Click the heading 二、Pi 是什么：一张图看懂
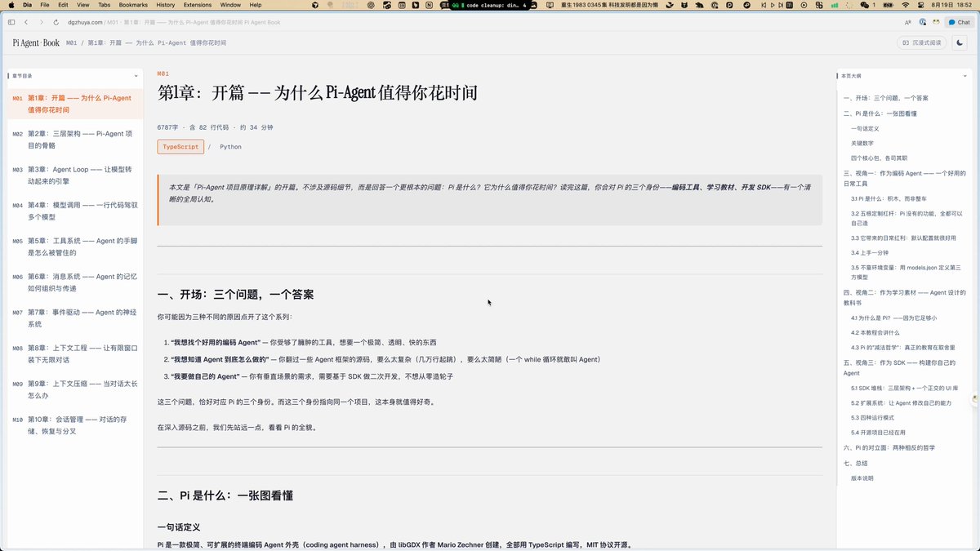 point(225,495)
